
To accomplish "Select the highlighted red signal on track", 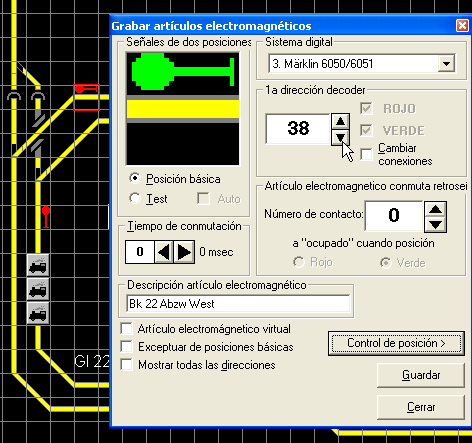I will (x=86, y=97).
